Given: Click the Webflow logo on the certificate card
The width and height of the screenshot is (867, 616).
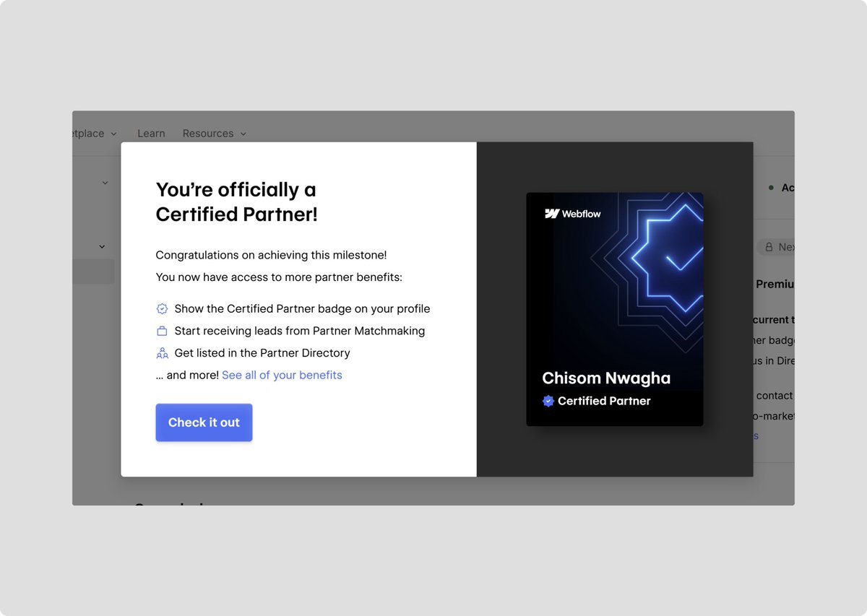Looking at the screenshot, I should [572, 214].
